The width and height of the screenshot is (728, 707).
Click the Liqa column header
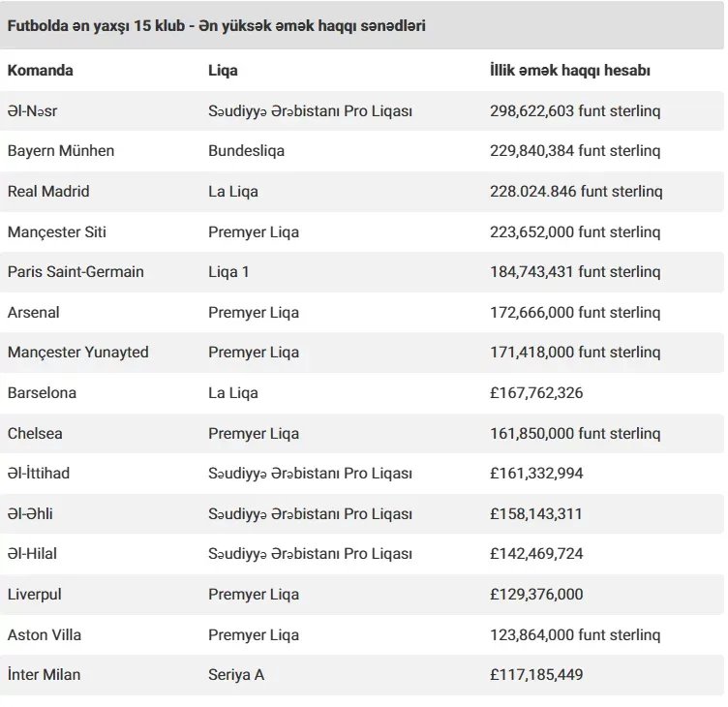223,71
